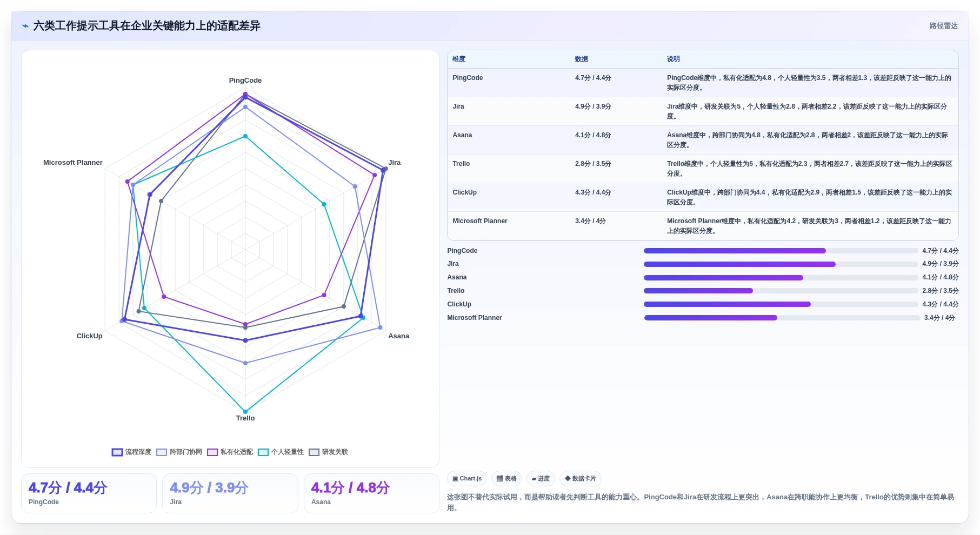Open the PingCode 4.7分 / 4.4分 data card
The width and height of the screenshot is (980, 535).
pyautogui.click(x=89, y=493)
